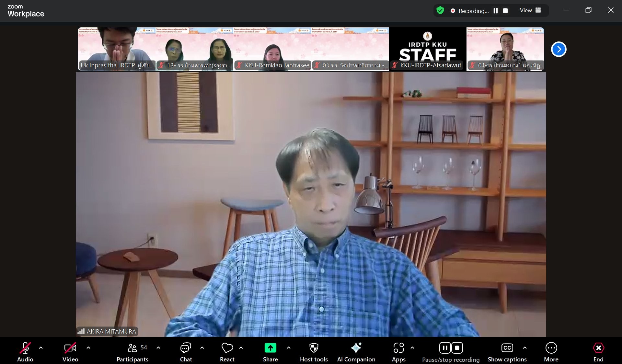Expand the captions options arrow

coord(525,348)
